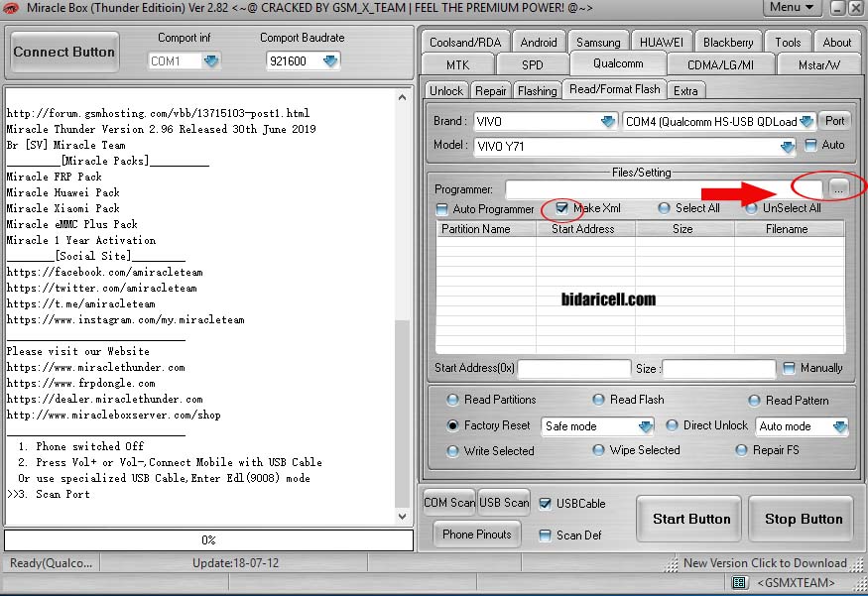Select the Wipe Selected radio button
The height and width of the screenshot is (596, 868).
pyautogui.click(x=598, y=450)
